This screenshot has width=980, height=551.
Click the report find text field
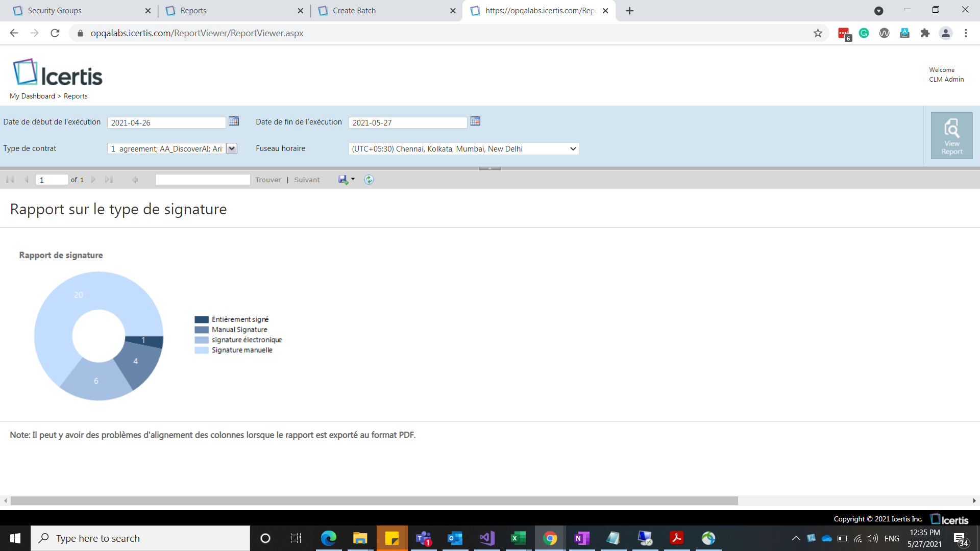(x=203, y=180)
